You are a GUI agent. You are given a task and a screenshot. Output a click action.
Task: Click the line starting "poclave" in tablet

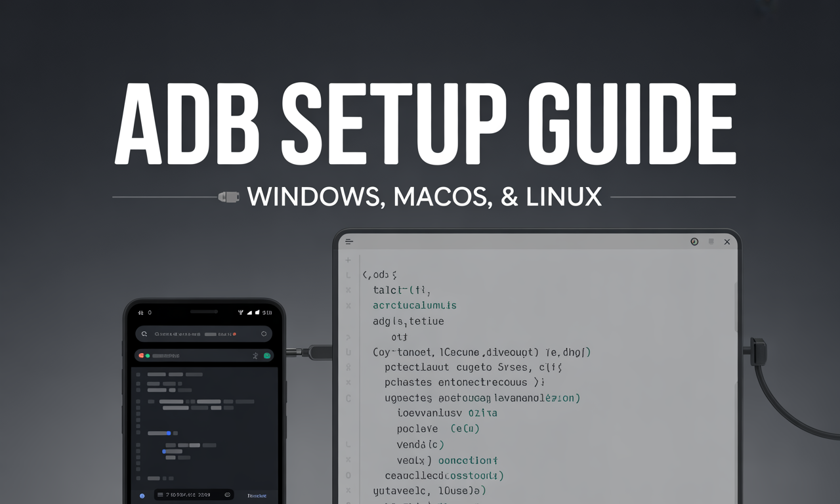438,429
